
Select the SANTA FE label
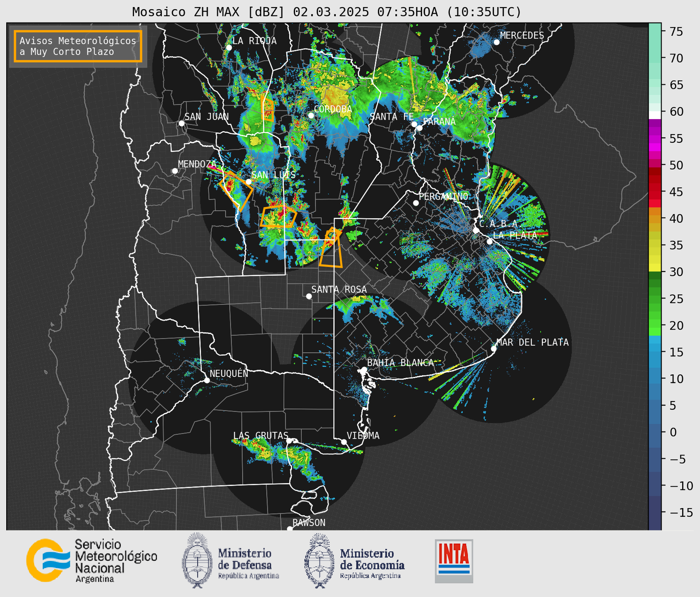tap(392, 117)
